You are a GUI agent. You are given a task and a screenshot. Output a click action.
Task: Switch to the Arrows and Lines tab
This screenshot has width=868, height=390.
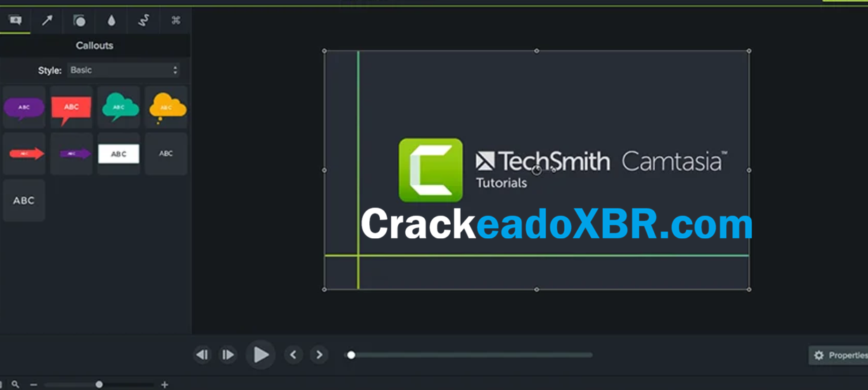[47, 20]
